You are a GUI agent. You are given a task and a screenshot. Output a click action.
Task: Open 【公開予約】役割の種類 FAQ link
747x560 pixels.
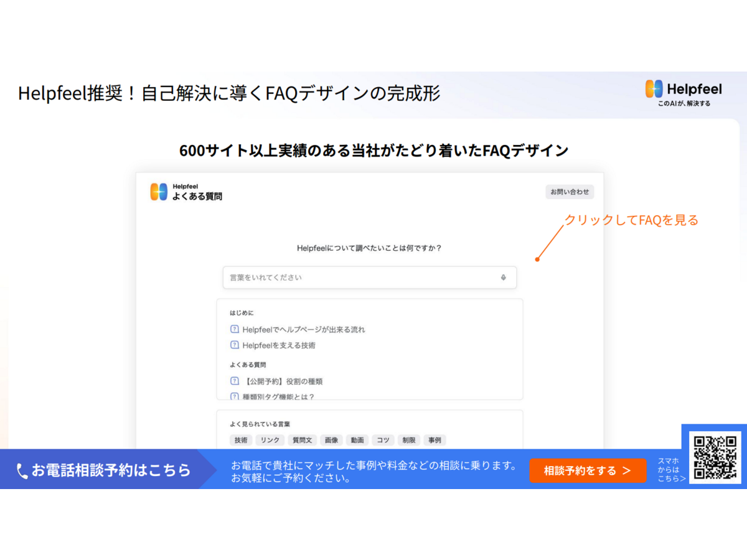pos(283,381)
